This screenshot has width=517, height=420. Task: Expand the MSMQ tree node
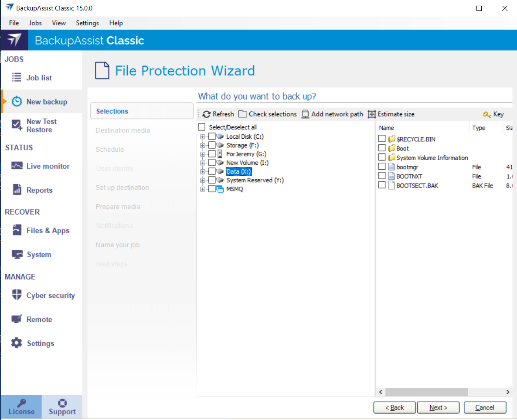click(x=203, y=189)
